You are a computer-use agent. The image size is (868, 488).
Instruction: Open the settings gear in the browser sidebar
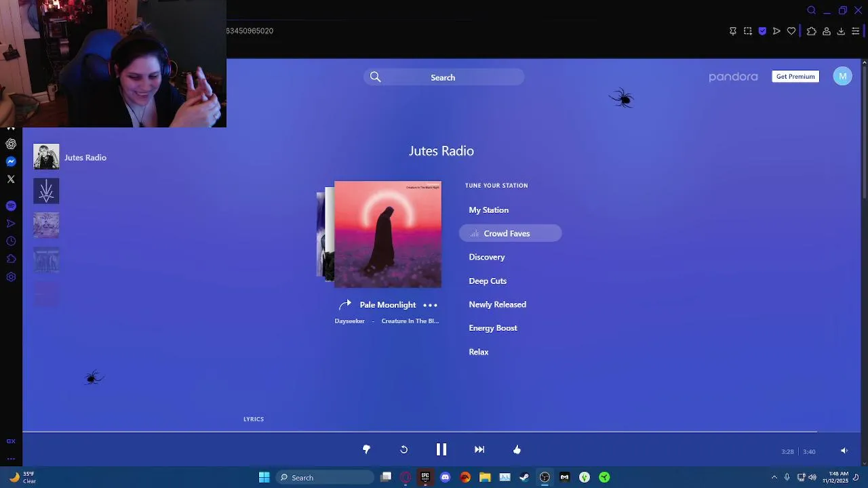coord(11,277)
